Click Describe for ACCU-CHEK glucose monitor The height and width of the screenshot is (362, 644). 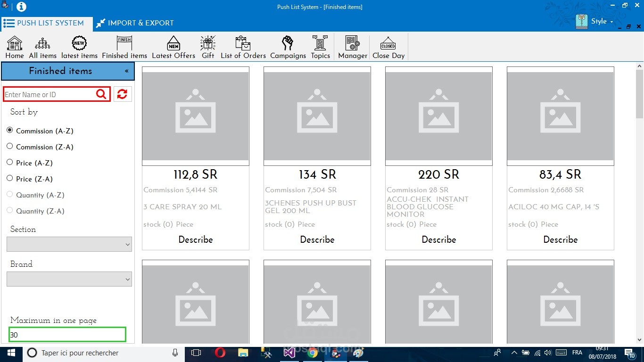[439, 239]
